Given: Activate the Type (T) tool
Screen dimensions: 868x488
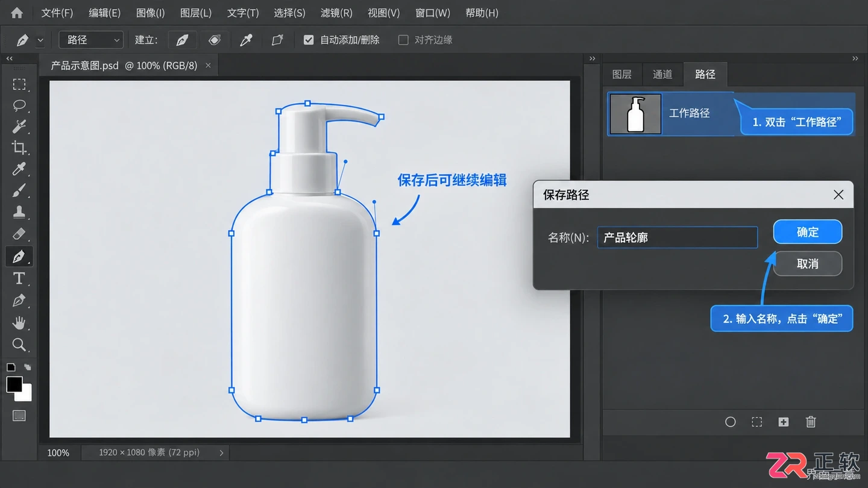Looking at the screenshot, I should [19, 278].
